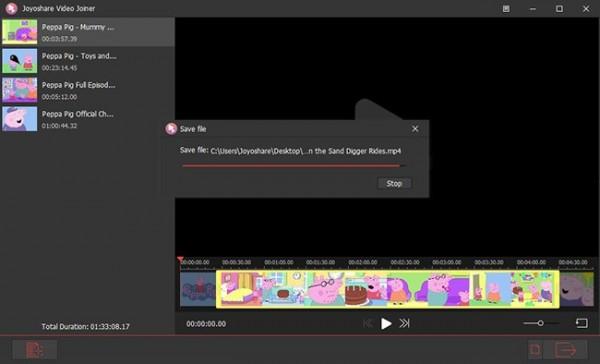
Task: Click the red playhead marker on timeline
Action: pyautogui.click(x=180, y=260)
